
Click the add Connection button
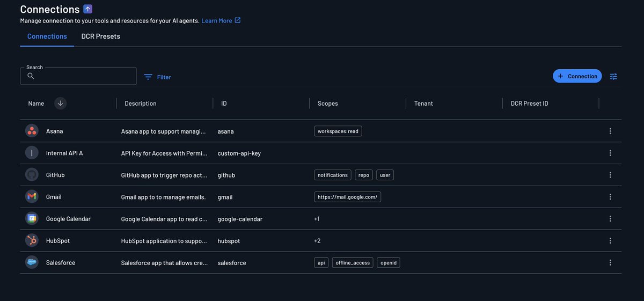(x=577, y=76)
